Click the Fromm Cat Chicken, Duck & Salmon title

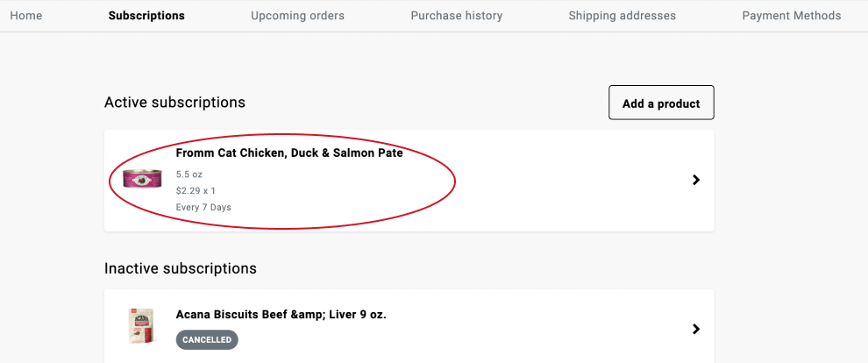[x=289, y=153]
